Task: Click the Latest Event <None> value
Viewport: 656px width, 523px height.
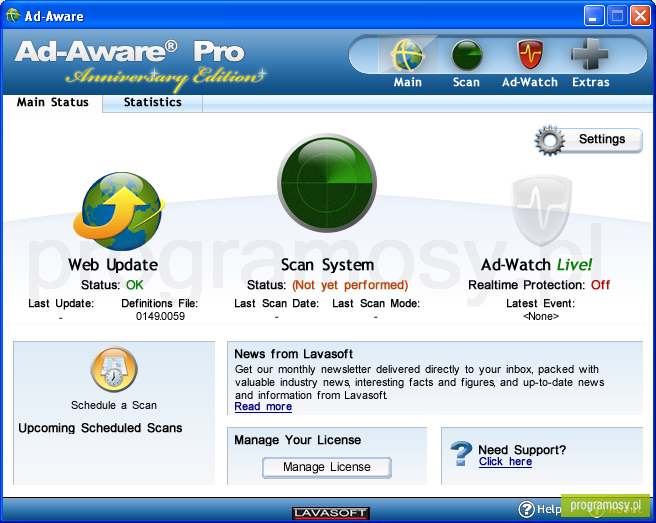Action: (541, 316)
